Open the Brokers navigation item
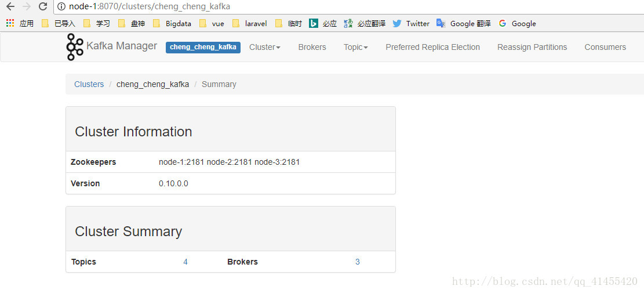Screen dimensions: 644x293 (312, 47)
